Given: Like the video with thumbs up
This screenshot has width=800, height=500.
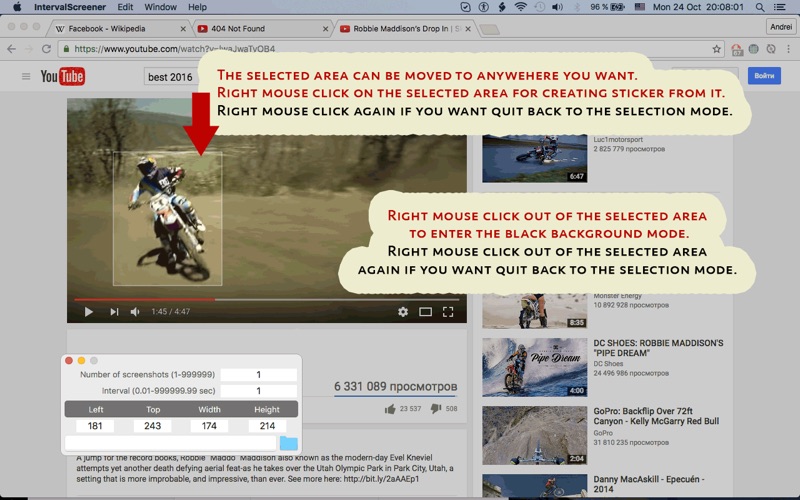Looking at the screenshot, I should pyautogui.click(x=390, y=409).
